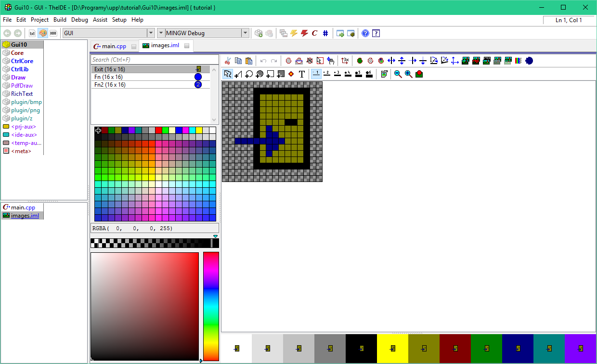Click the Paste clipboard icon
This screenshot has width=597, height=364.
tap(249, 61)
